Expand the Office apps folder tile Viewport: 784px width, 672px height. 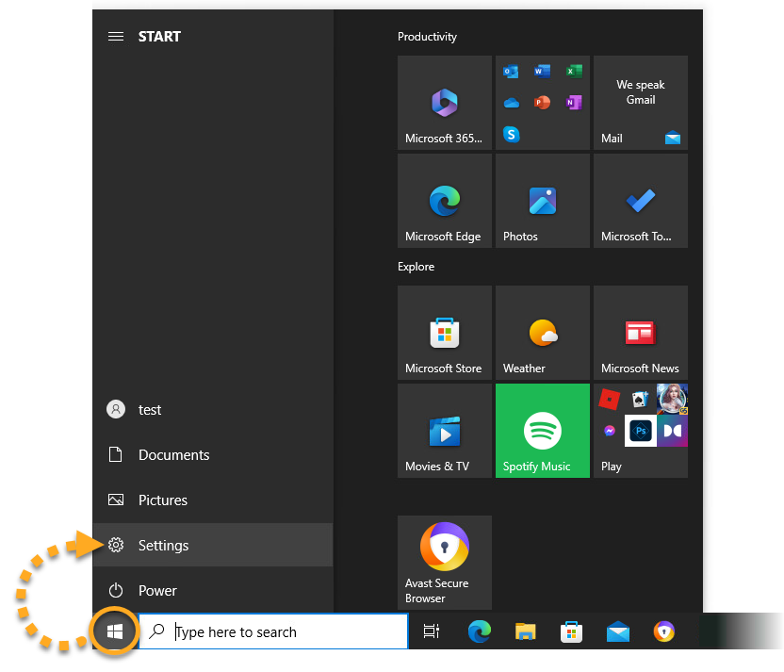coord(542,103)
